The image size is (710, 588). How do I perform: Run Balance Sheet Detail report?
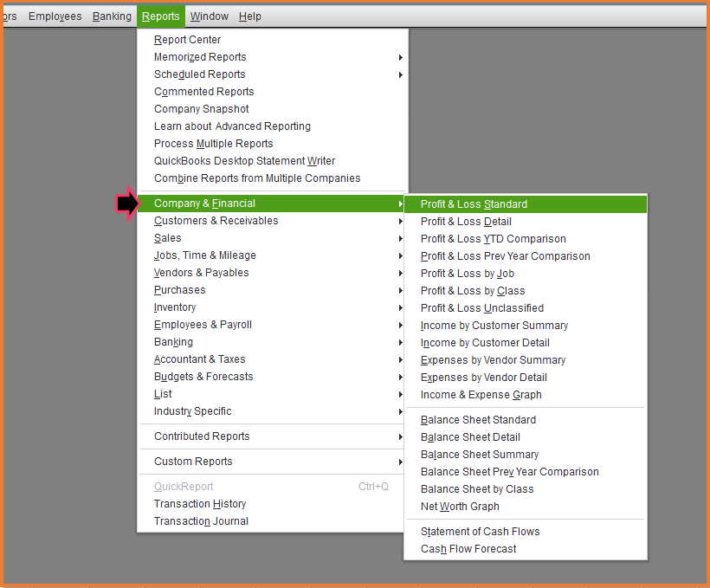(x=526, y=437)
